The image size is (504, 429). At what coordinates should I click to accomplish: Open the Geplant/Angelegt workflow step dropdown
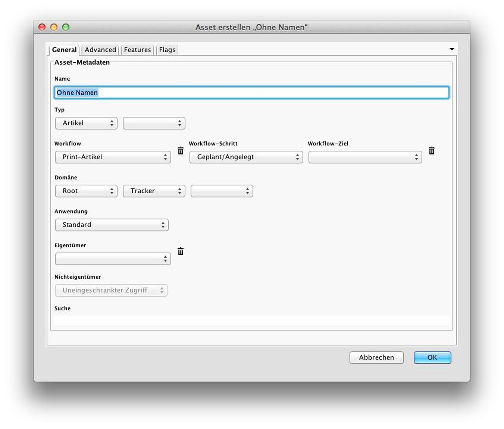point(246,157)
